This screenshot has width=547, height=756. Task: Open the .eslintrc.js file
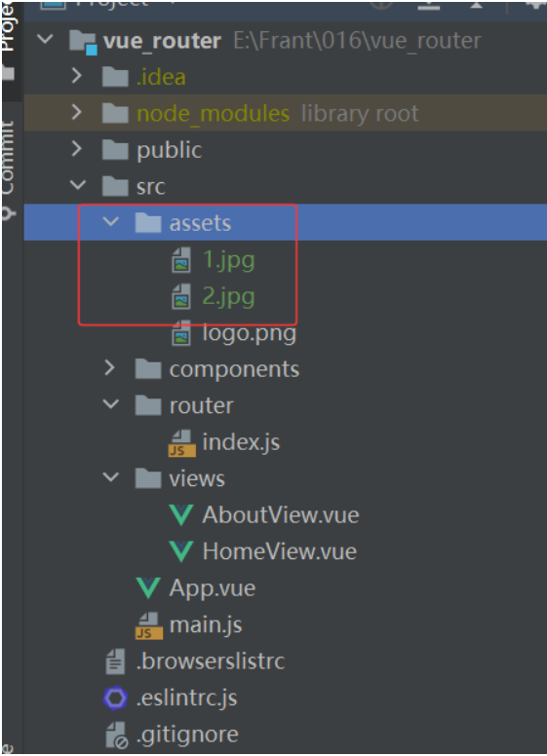(186, 699)
